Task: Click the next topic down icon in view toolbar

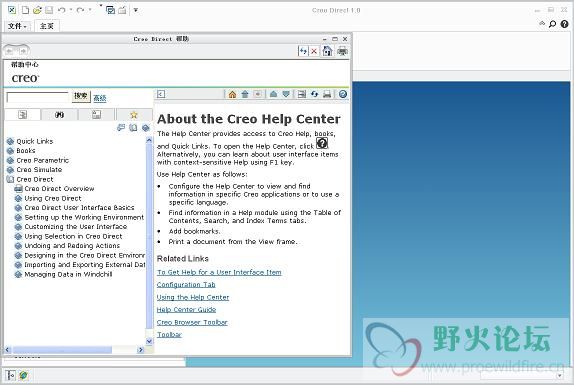Action: pos(286,94)
